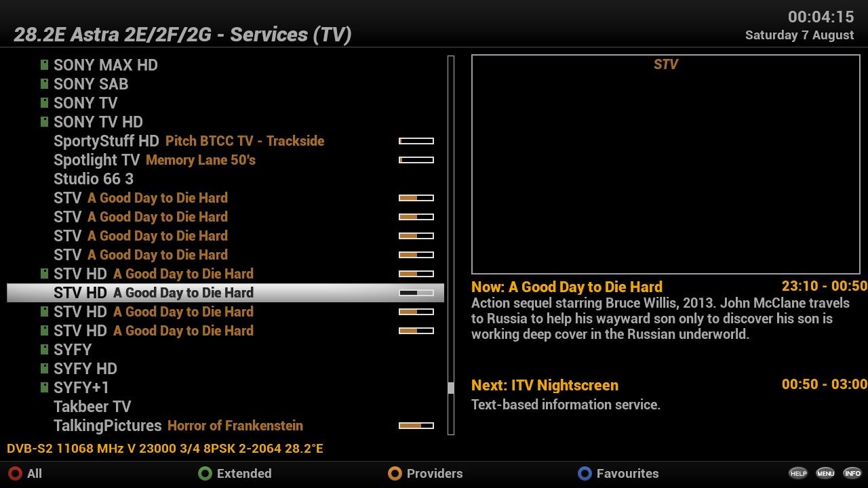Viewport: 868px width, 488px height.
Task: Select the highlighted STV HD row
Action: click(225, 293)
